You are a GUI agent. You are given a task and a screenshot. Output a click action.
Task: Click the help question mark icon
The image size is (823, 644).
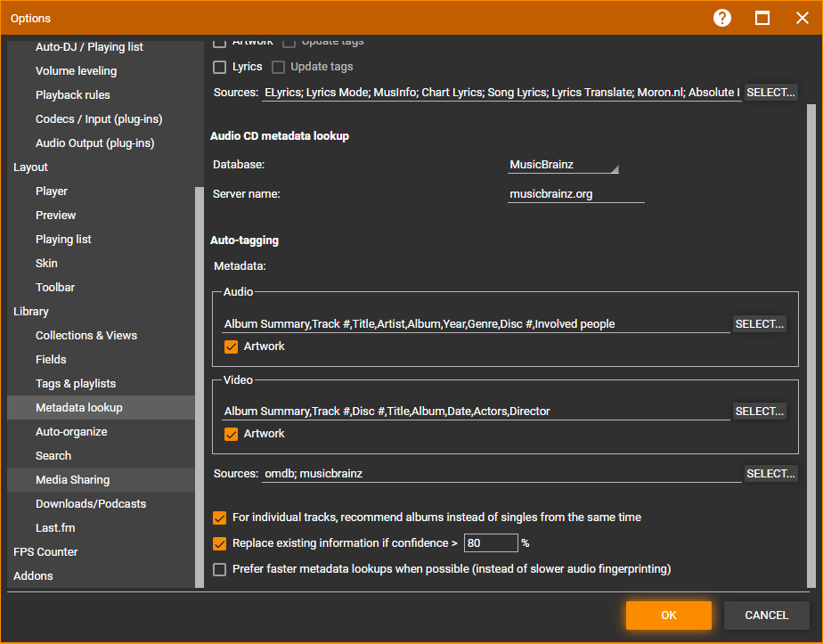click(x=722, y=18)
